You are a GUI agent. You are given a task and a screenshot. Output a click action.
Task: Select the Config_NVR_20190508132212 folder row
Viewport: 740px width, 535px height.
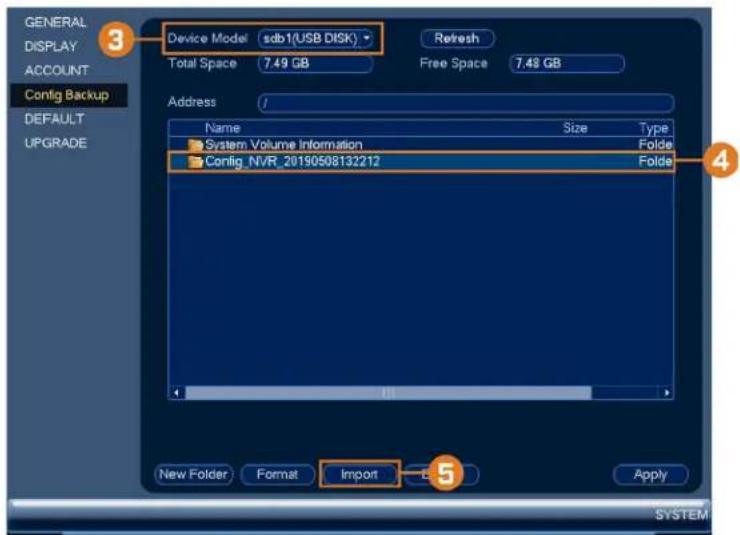pos(420,162)
